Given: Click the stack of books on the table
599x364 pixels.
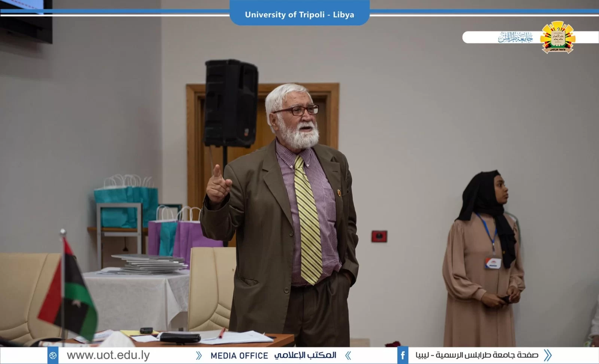Looking at the screenshot, I should [x=150, y=264].
